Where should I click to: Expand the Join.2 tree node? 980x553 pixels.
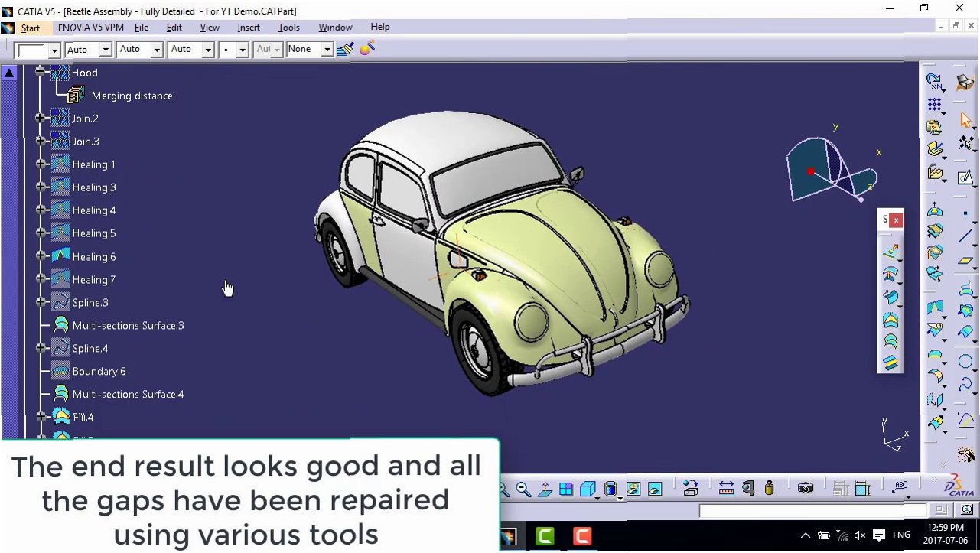pyautogui.click(x=41, y=118)
